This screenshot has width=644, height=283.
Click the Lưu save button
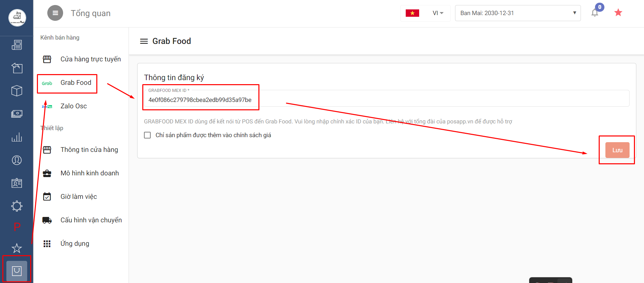click(617, 150)
